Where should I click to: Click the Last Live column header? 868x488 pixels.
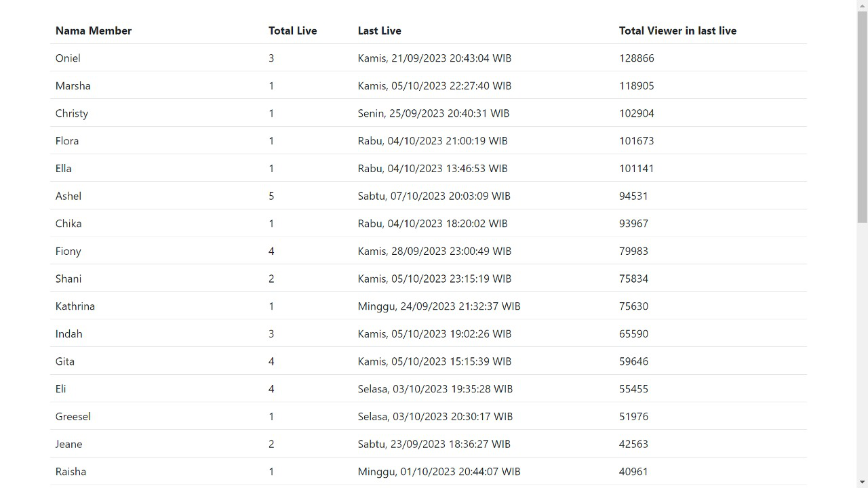pos(379,30)
